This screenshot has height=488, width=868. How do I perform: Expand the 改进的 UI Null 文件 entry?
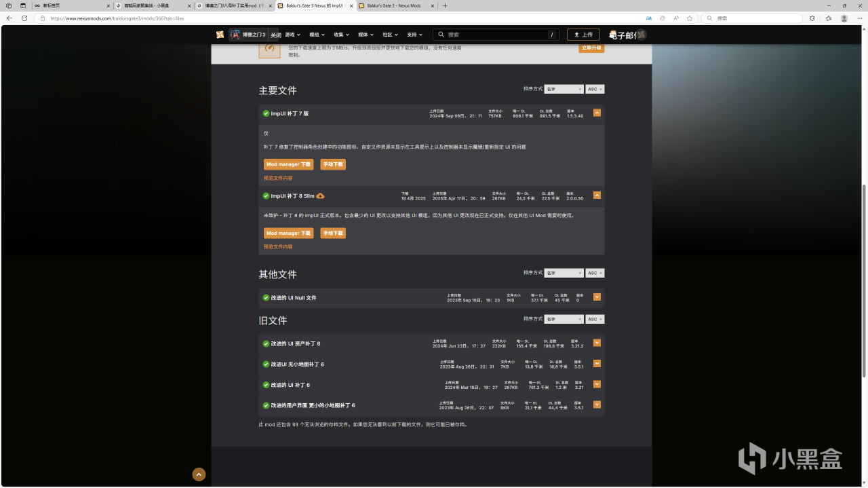[597, 297]
